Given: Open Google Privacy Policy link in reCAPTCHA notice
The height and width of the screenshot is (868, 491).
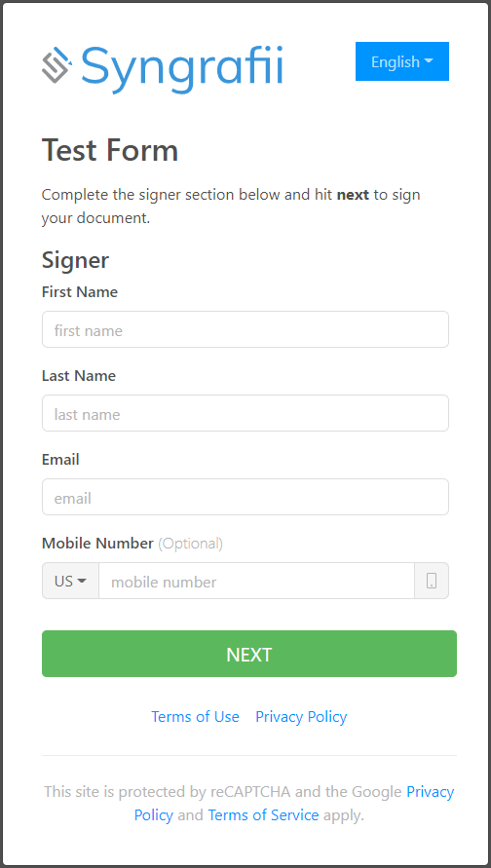Looking at the screenshot, I should point(294,804).
